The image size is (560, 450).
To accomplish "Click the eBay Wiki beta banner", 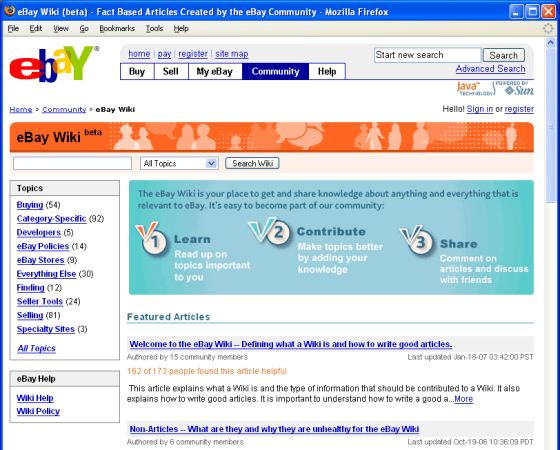I will click(271, 137).
